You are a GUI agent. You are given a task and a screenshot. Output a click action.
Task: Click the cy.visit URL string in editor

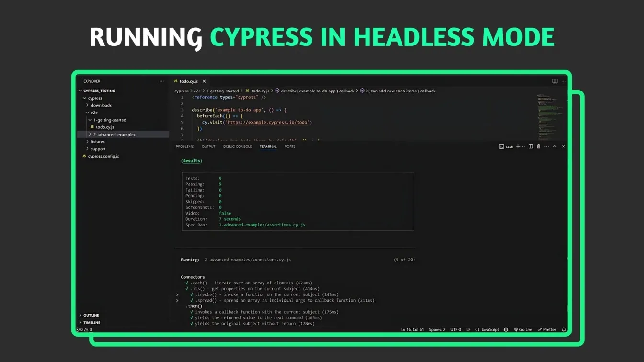268,122
